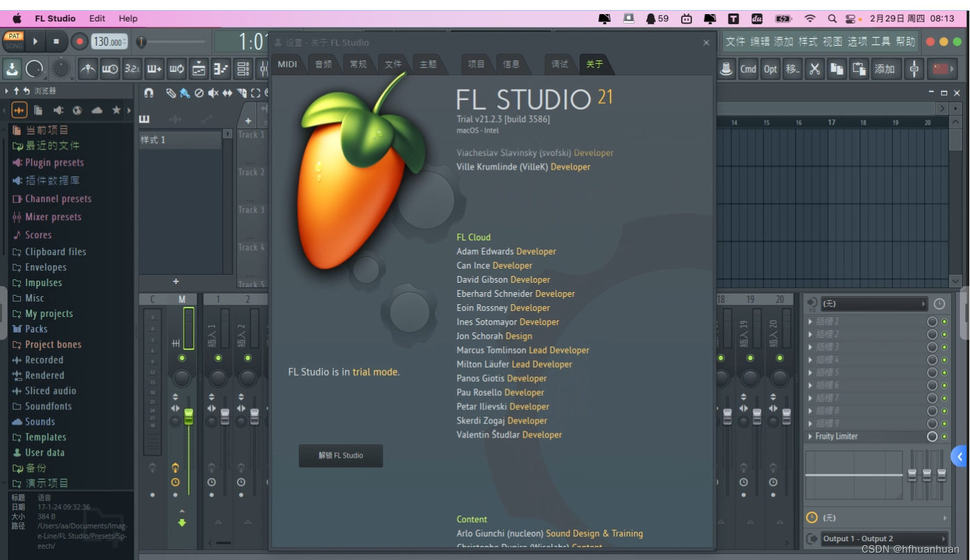Image resolution: width=970 pixels, height=560 pixels.
Task: Expand the 插槽 7 effect slot arrow
Action: (x=810, y=398)
